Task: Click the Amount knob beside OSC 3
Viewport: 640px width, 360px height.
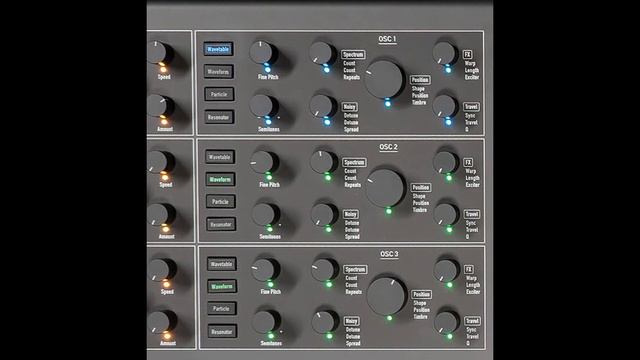Action: (x=161, y=322)
